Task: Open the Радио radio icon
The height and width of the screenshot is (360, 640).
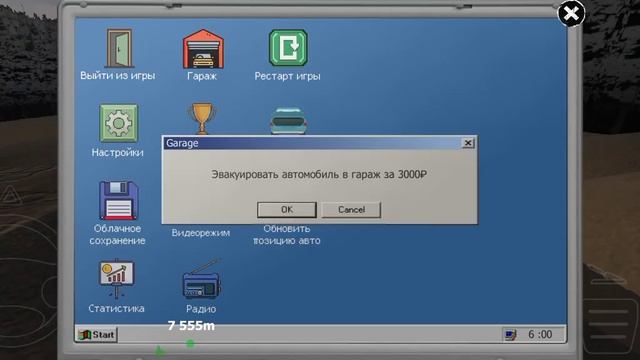Action: point(202,280)
